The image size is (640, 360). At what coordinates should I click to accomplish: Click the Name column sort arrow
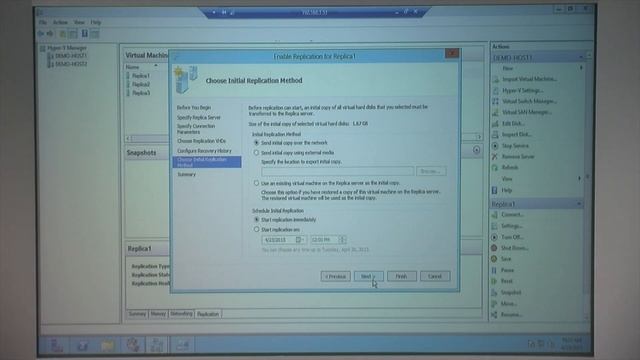(156, 66)
